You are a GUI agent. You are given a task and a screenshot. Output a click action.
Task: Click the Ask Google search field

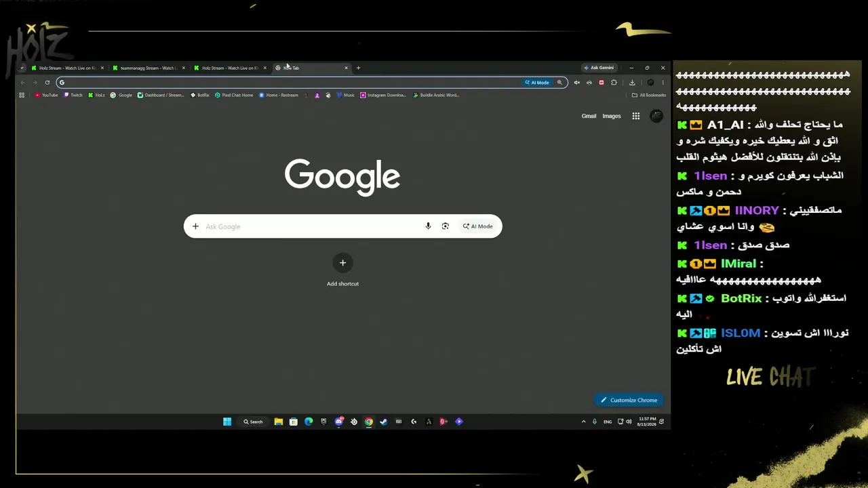click(312, 226)
